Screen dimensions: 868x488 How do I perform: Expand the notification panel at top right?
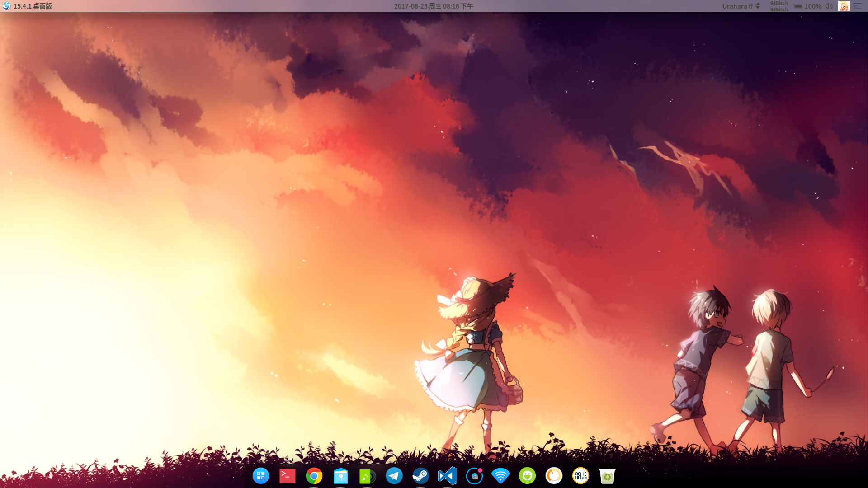coord(858,6)
